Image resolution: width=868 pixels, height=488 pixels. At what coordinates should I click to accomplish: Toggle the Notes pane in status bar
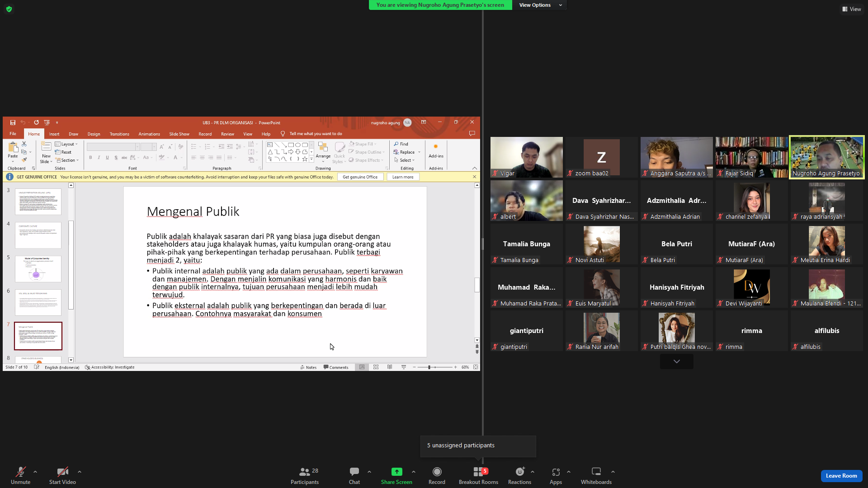click(308, 367)
